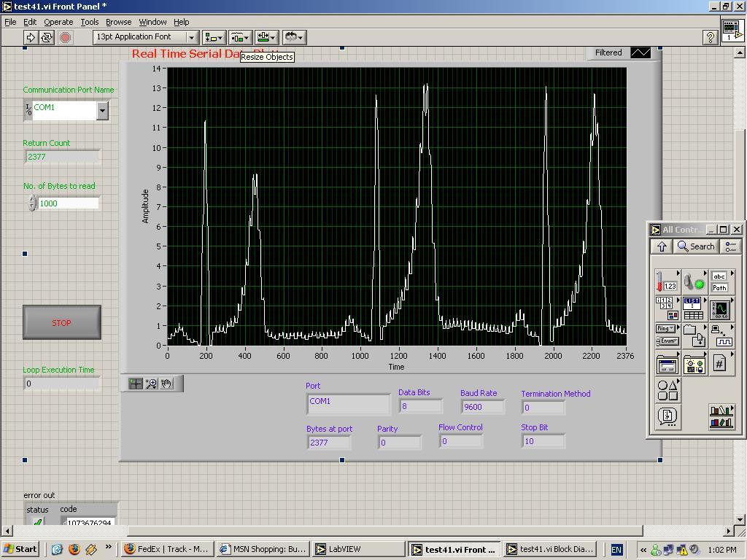This screenshot has height=560, width=747.
Task: Open the Decorations palette
Action: [667, 389]
